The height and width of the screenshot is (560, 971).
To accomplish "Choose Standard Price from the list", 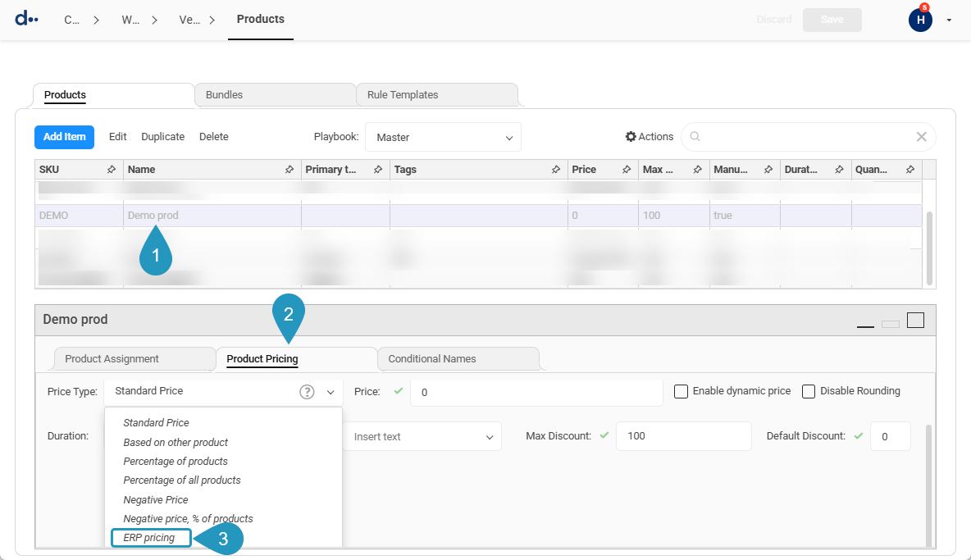I will tap(156, 422).
